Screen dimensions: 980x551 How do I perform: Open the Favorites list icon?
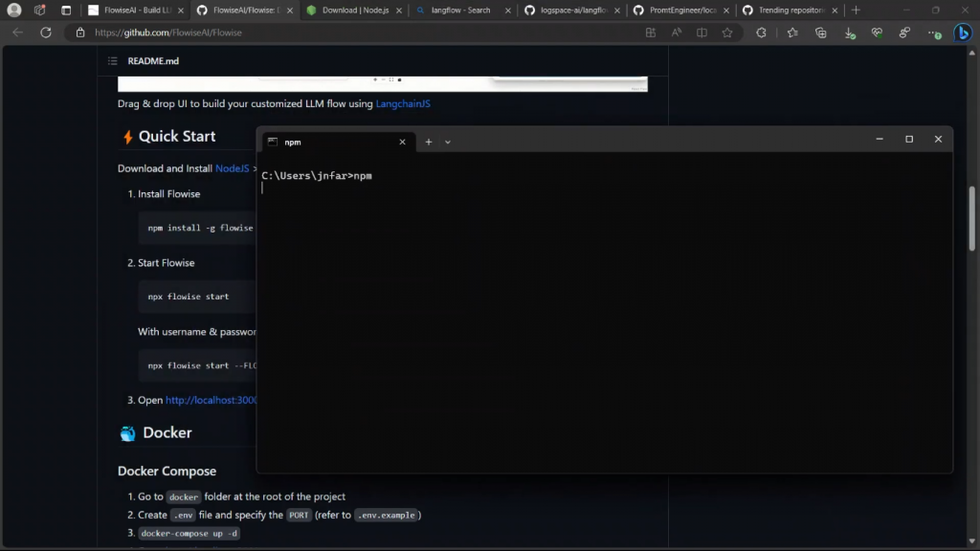click(x=792, y=33)
